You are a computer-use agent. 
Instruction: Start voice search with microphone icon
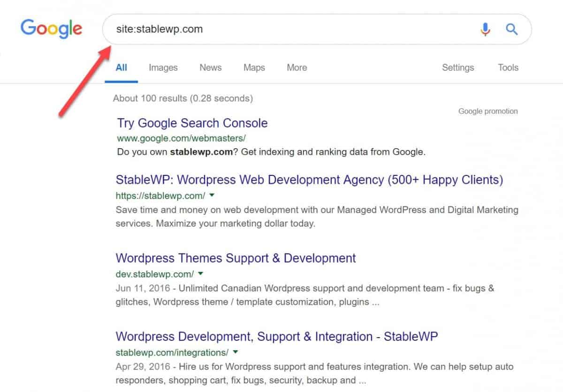tap(485, 30)
